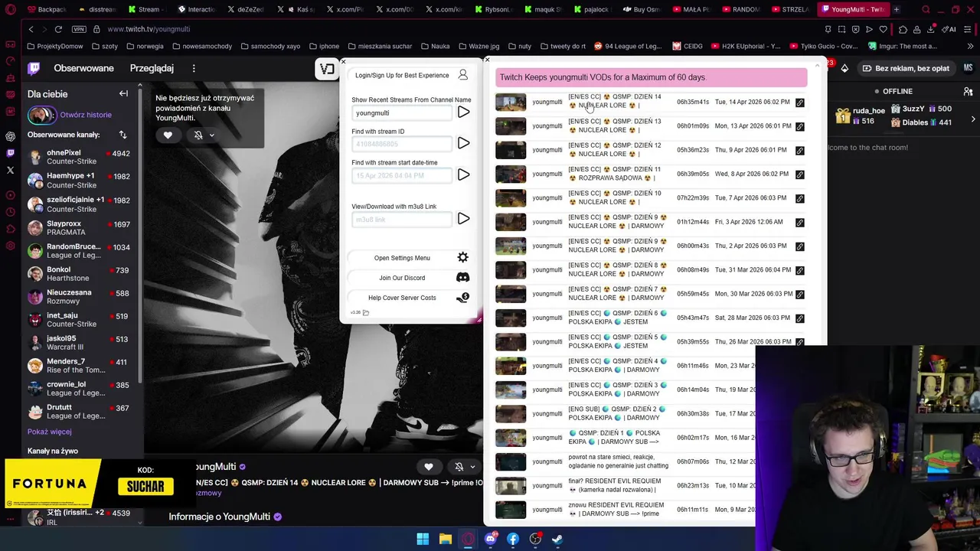Image resolution: width=980 pixels, height=551 pixels.
Task: Toggle the VPN badge in address bar
Action: point(78,29)
